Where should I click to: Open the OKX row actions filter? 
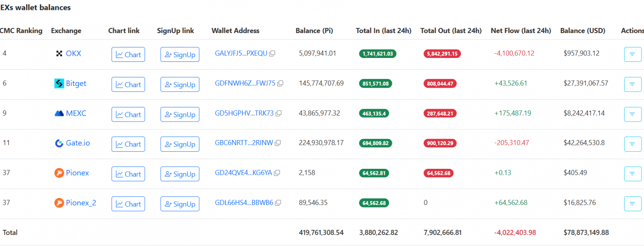(632, 55)
